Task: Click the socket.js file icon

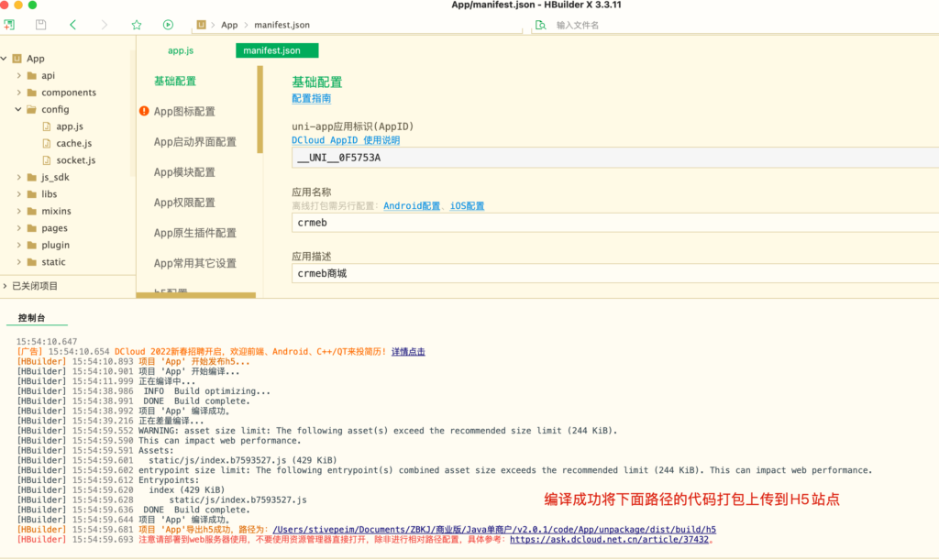Action: click(47, 159)
